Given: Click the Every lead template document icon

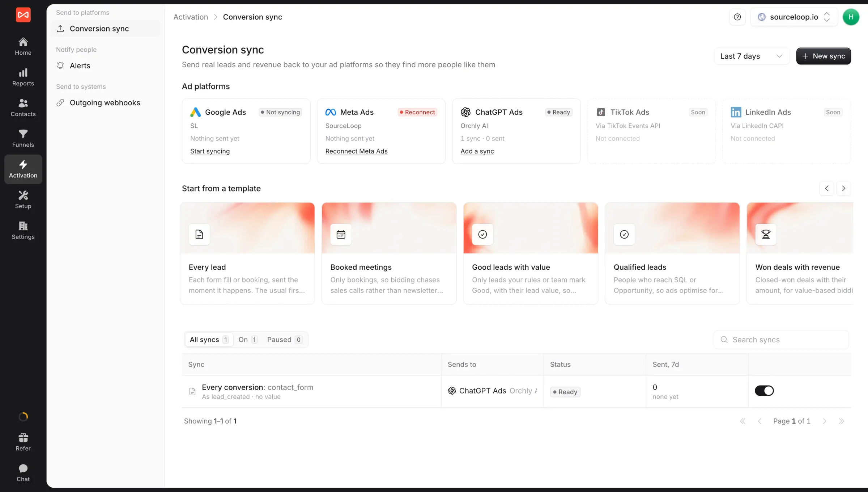Looking at the screenshot, I should pos(199,234).
